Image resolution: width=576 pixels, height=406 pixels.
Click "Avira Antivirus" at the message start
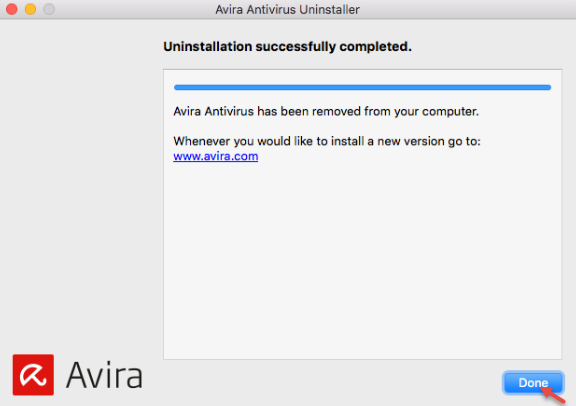(213, 111)
